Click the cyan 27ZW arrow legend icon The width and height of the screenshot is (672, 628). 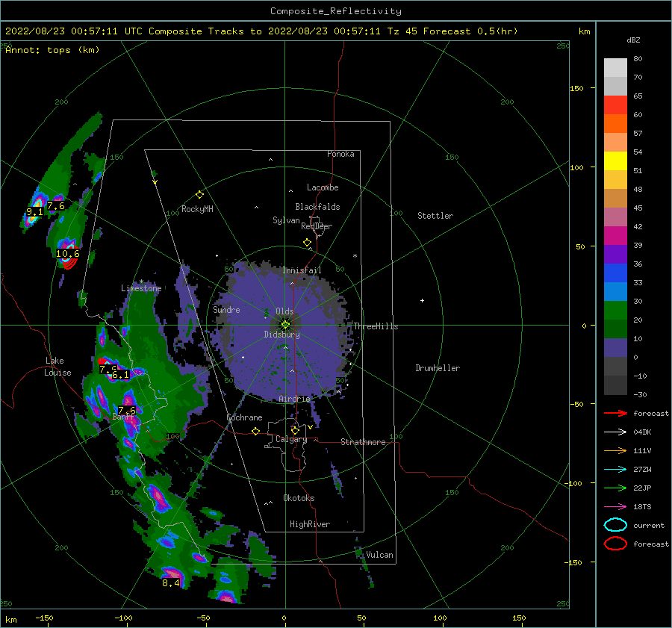(615, 470)
